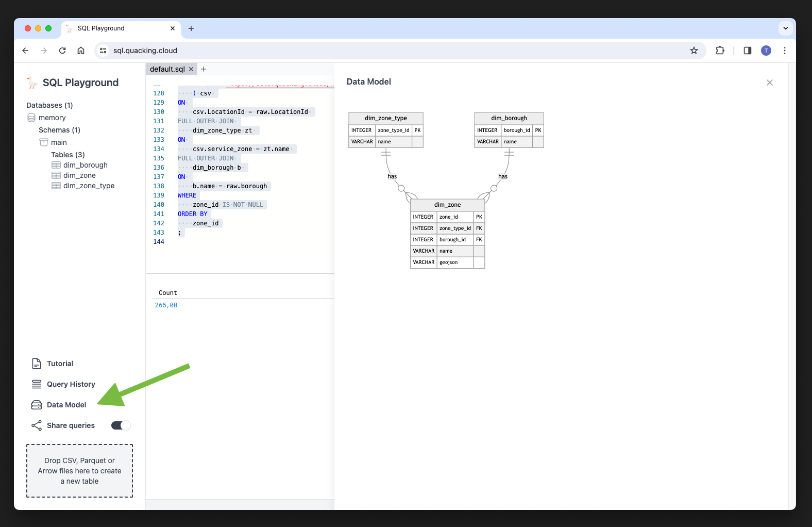This screenshot has width=812, height=527.
Task: Close the Data Model panel
Action: pyautogui.click(x=770, y=83)
